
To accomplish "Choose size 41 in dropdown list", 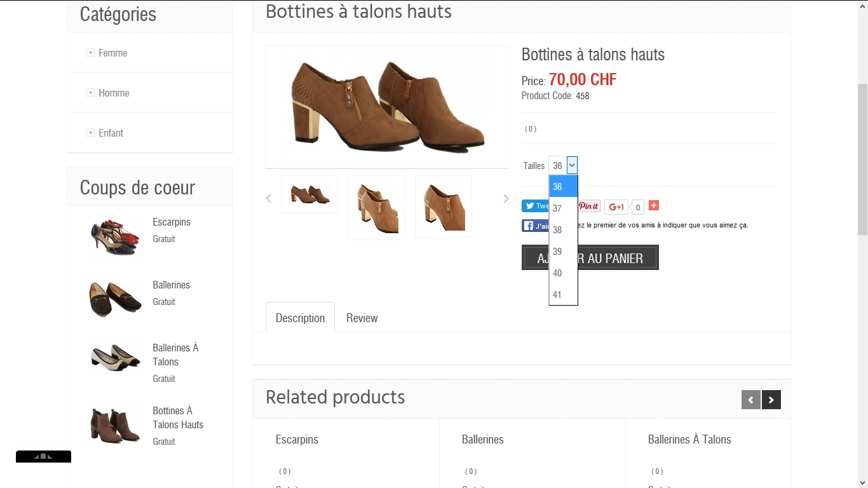I will [557, 295].
